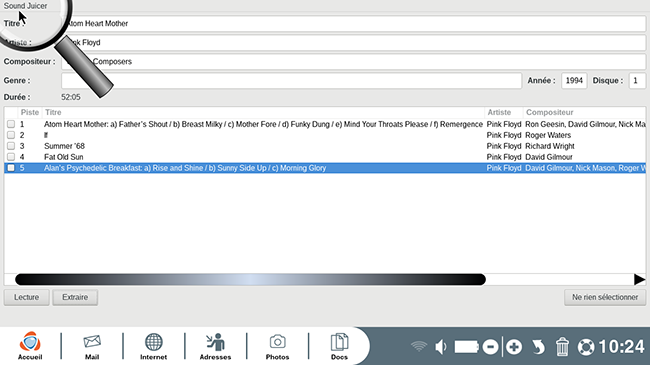
Task: Open the Docs documents icon
Action: 339,346
